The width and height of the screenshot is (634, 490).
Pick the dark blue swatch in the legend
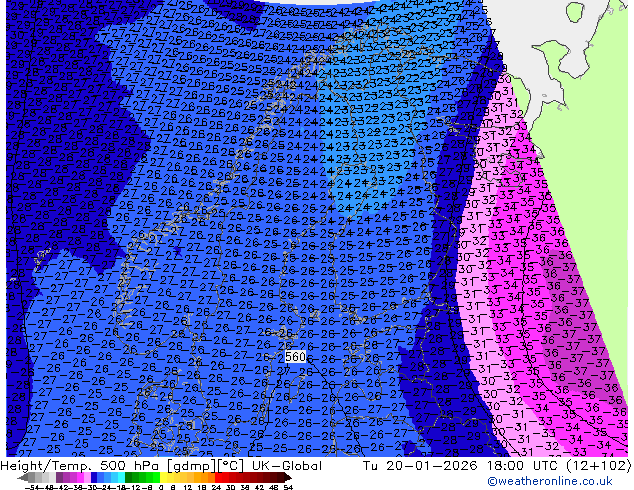[x=94, y=478]
